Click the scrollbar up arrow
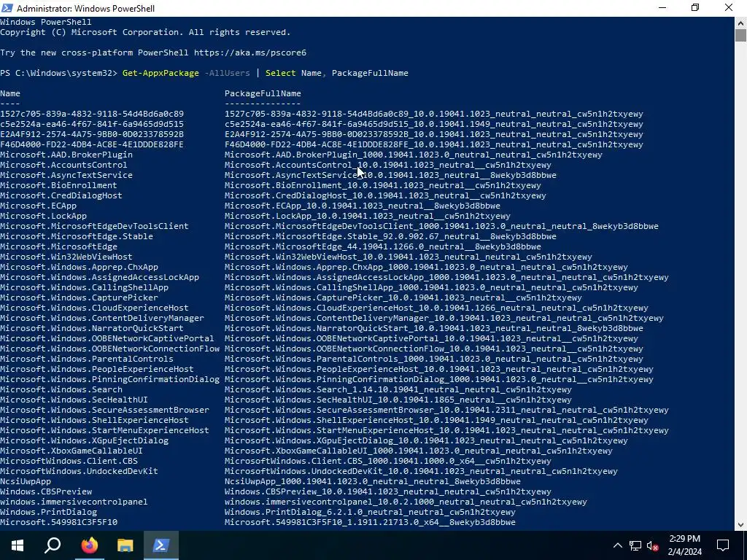 (x=740, y=23)
